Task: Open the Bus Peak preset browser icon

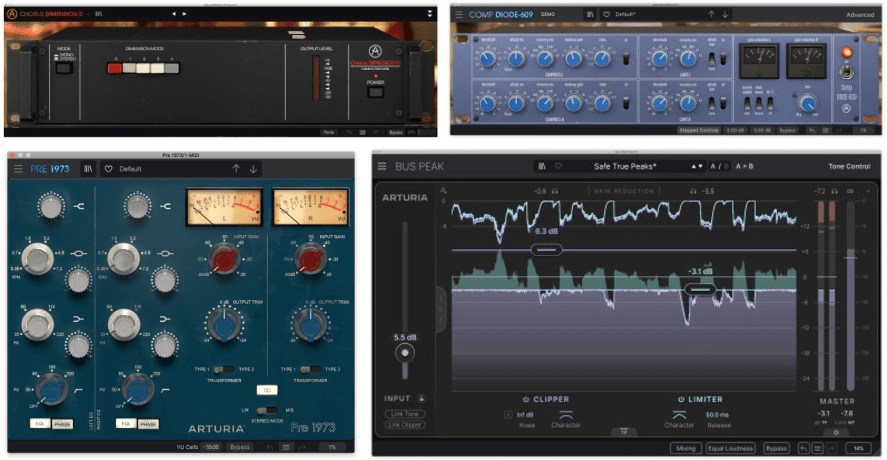Action: point(541,166)
